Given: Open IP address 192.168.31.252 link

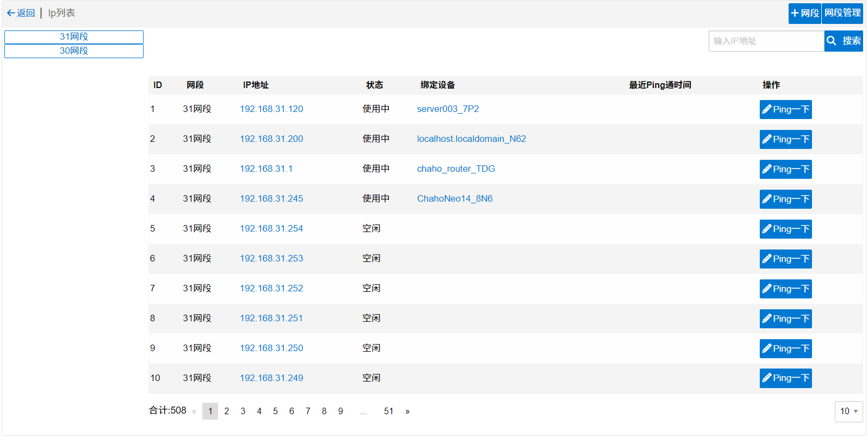Looking at the screenshot, I should pos(271,288).
